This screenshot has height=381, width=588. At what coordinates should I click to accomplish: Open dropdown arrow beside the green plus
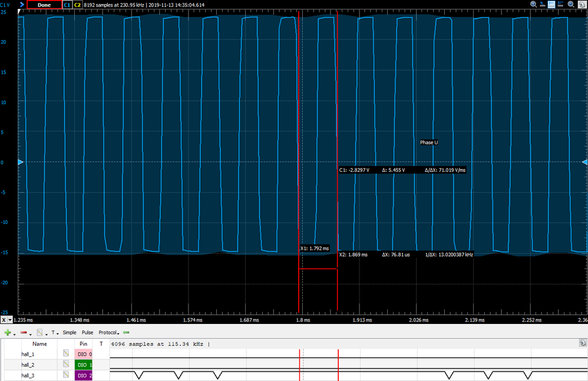coord(14,333)
